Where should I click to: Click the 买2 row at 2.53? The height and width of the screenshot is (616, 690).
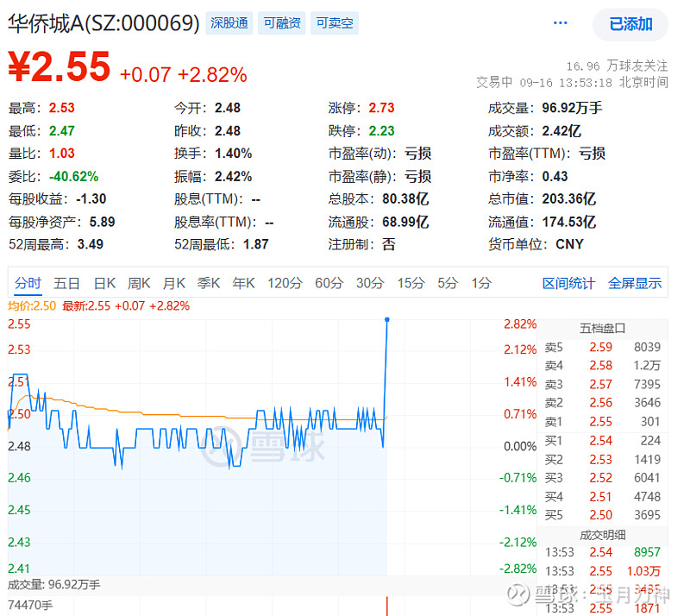[x=602, y=459]
